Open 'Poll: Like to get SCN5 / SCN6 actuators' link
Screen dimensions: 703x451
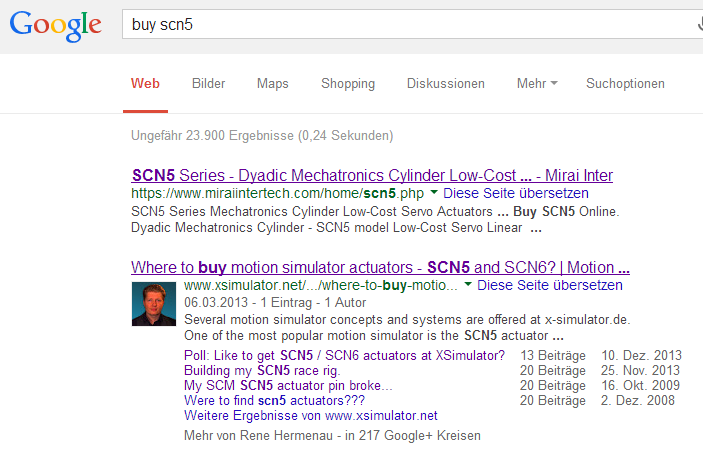344,356
